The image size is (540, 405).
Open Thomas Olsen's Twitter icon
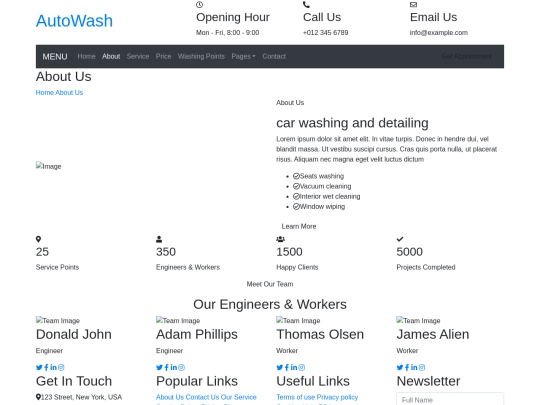click(280, 367)
